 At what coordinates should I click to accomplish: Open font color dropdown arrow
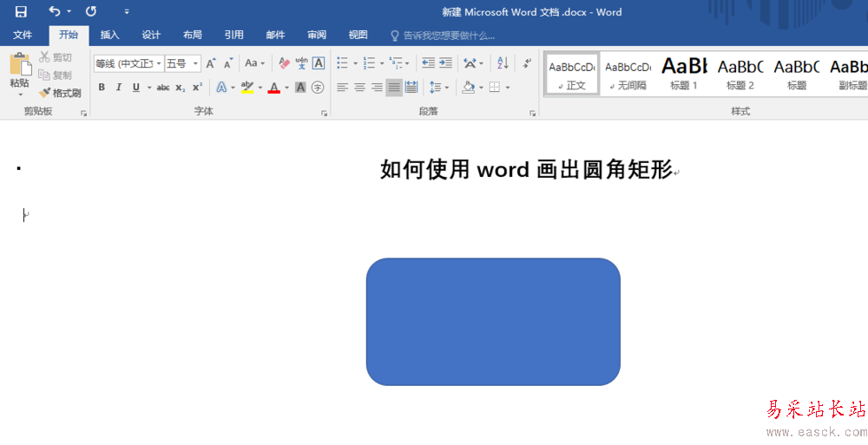click(x=286, y=88)
